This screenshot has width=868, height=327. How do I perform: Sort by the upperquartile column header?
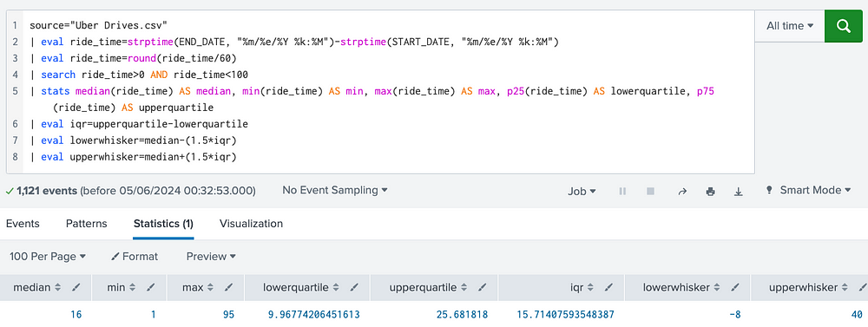(x=429, y=287)
